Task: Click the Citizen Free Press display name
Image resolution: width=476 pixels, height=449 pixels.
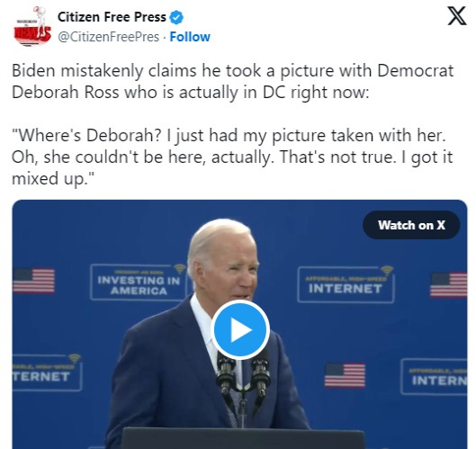Action: (112, 17)
